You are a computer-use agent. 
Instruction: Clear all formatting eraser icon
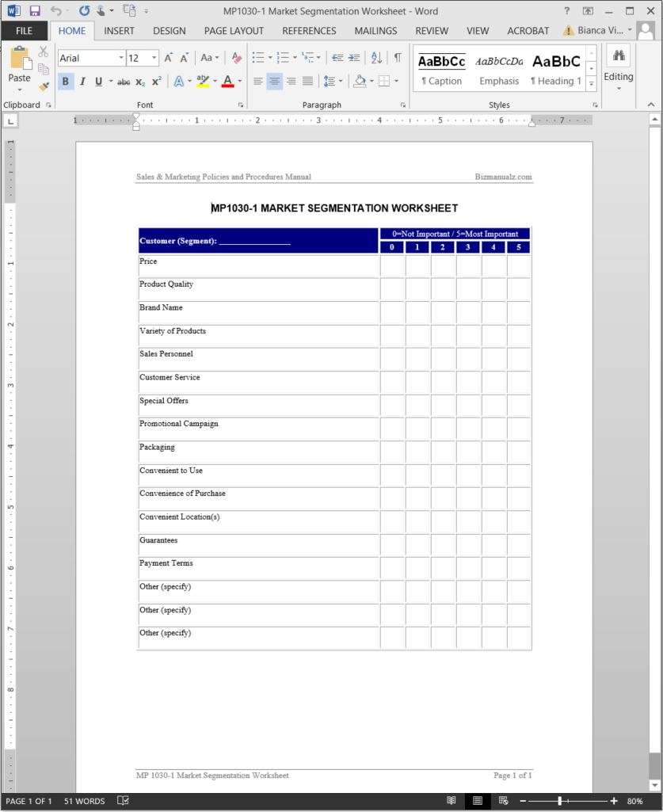(237, 58)
